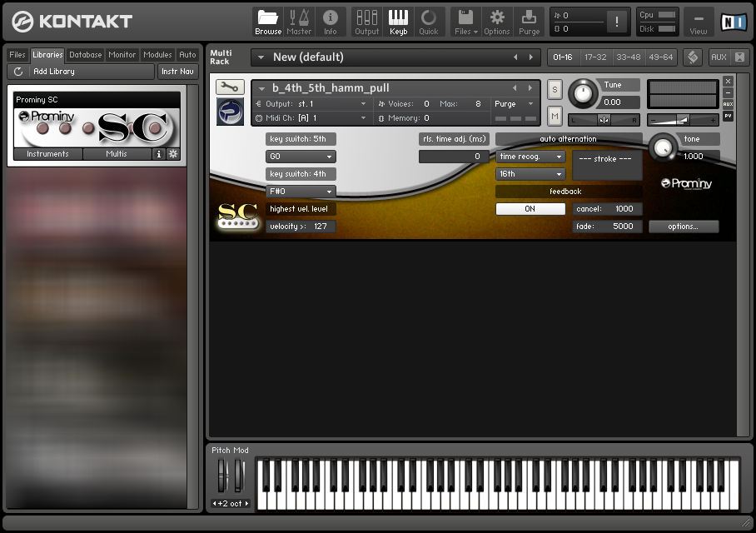Click the fade 5000 value field
Viewport: 756px width, 533px height.
(607, 227)
